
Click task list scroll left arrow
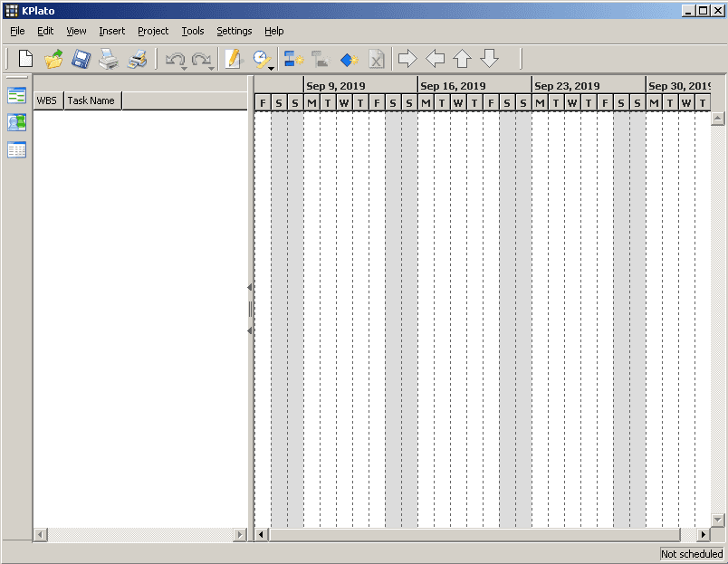point(41,535)
